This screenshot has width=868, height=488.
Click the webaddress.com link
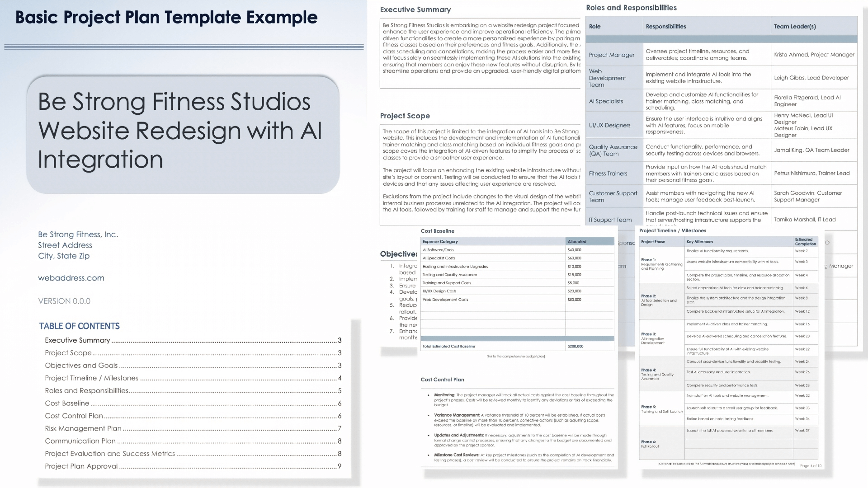(71, 278)
